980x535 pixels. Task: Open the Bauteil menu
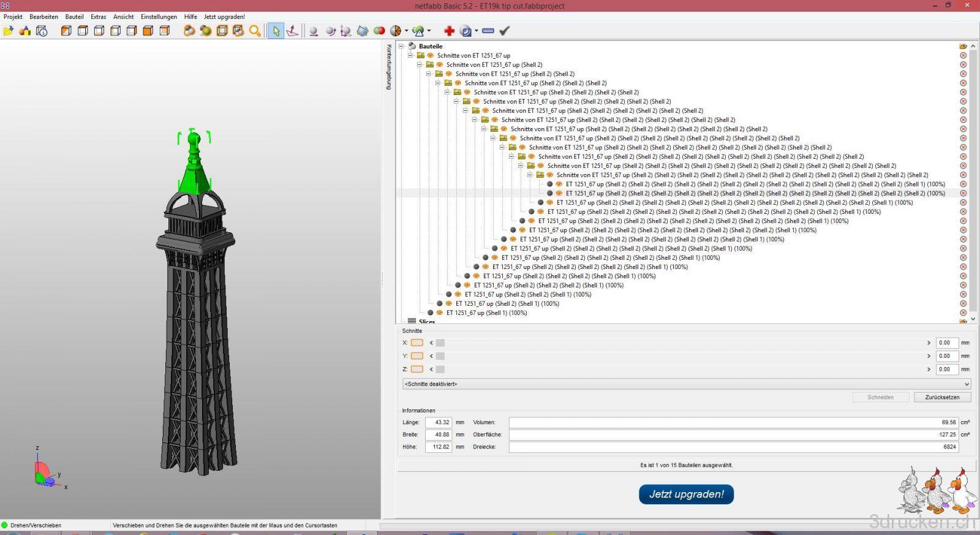(75, 17)
